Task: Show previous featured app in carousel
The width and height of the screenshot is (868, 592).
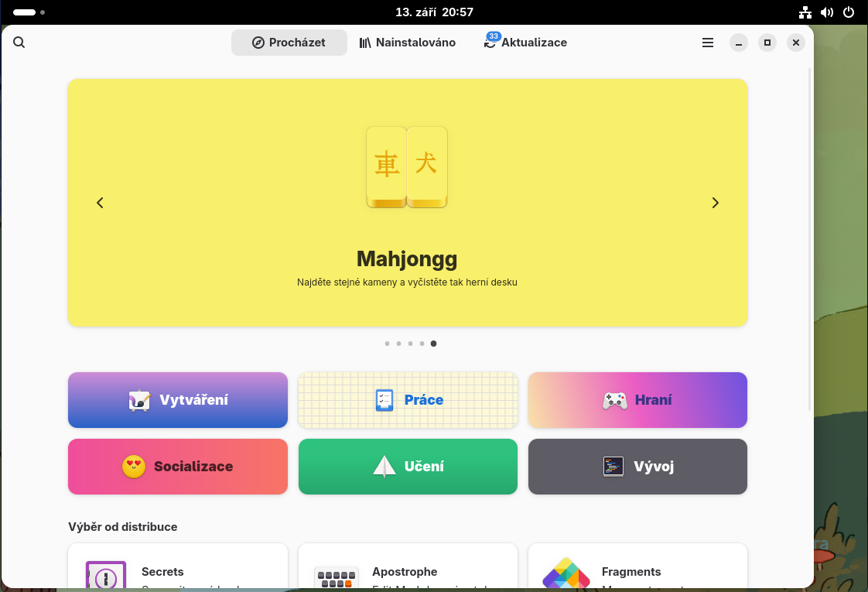Action: point(101,203)
